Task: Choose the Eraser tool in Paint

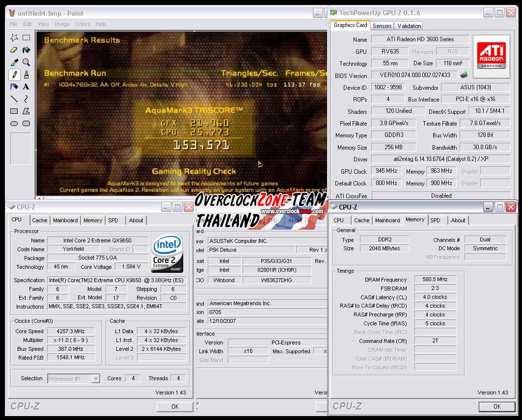Action: coord(14,50)
